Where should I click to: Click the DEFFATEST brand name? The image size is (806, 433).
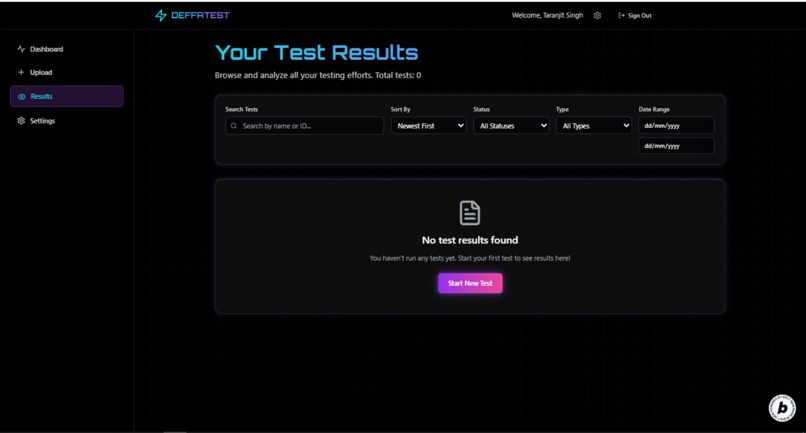(x=200, y=15)
